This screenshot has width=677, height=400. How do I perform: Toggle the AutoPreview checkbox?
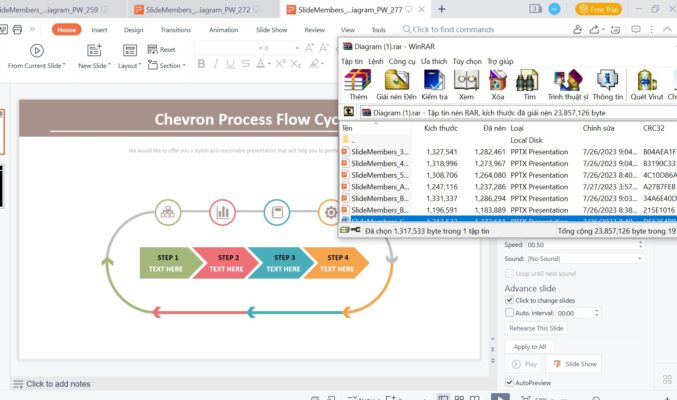pyautogui.click(x=509, y=382)
